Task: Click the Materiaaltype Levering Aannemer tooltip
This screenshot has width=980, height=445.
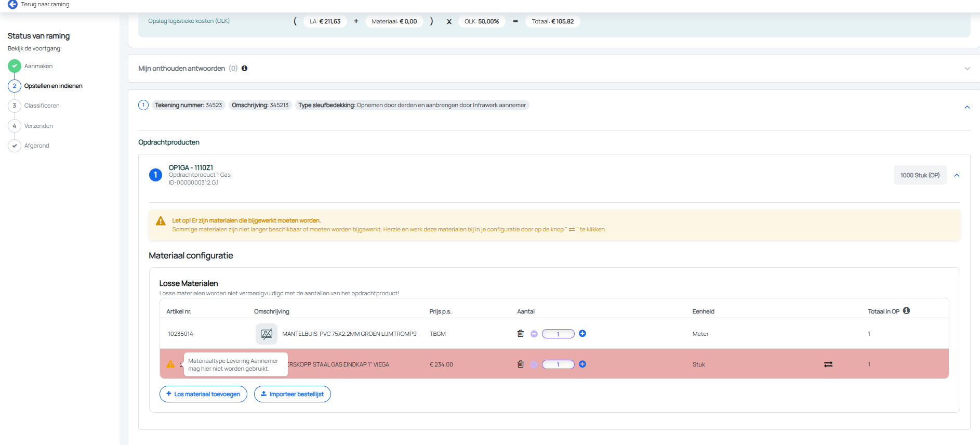Action: pyautogui.click(x=235, y=364)
